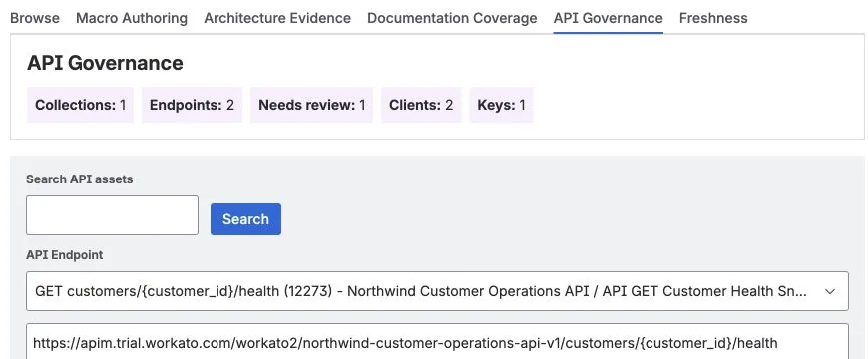Focus the Search API assets field

coord(112,215)
